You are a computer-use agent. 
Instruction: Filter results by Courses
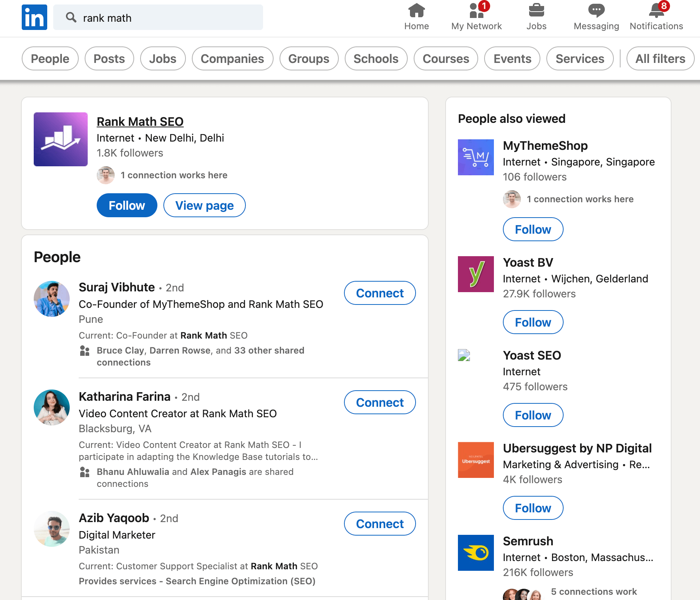tap(446, 58)
